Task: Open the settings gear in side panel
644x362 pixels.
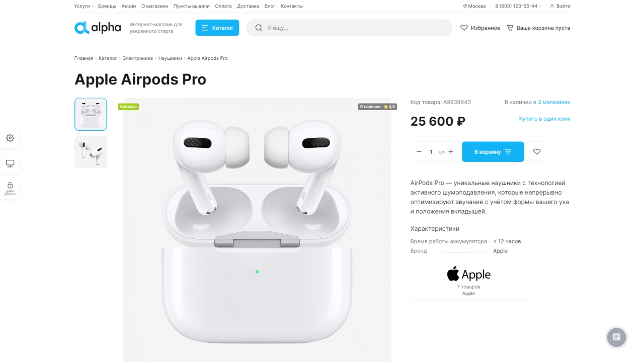Action: [x=10, y=138]
